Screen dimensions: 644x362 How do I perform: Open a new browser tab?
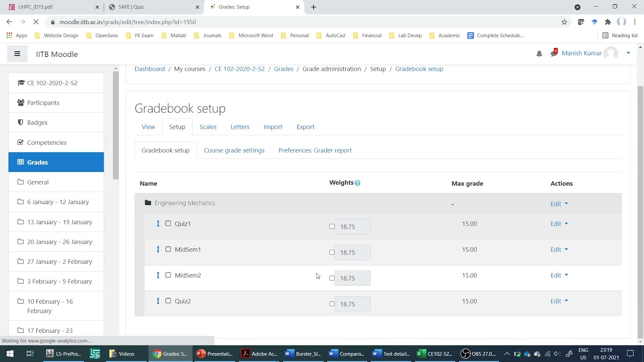click(x=313, y=7)
